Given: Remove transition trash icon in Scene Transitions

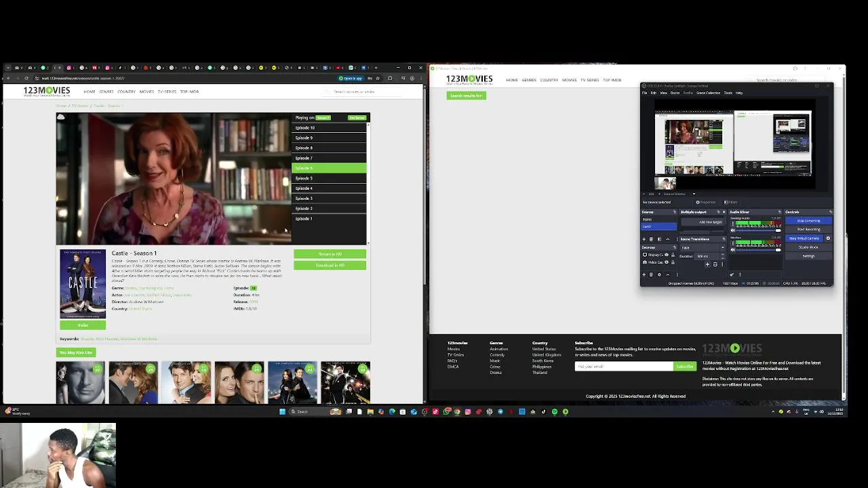Looking at the screenshot, I should 715,264.
